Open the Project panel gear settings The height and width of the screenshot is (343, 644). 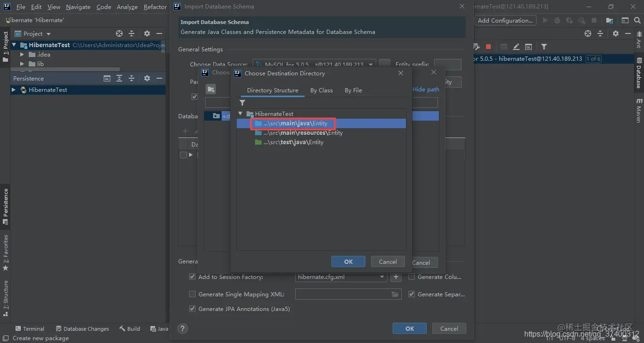point(147,33)
